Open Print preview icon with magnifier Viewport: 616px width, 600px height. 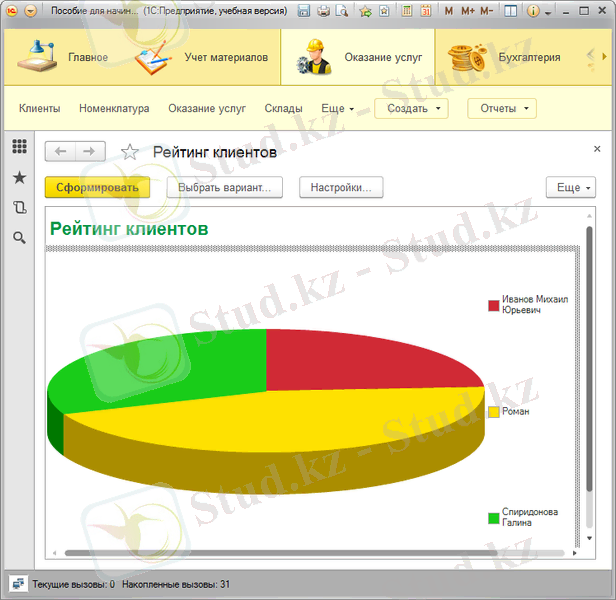tap(342, 11)
